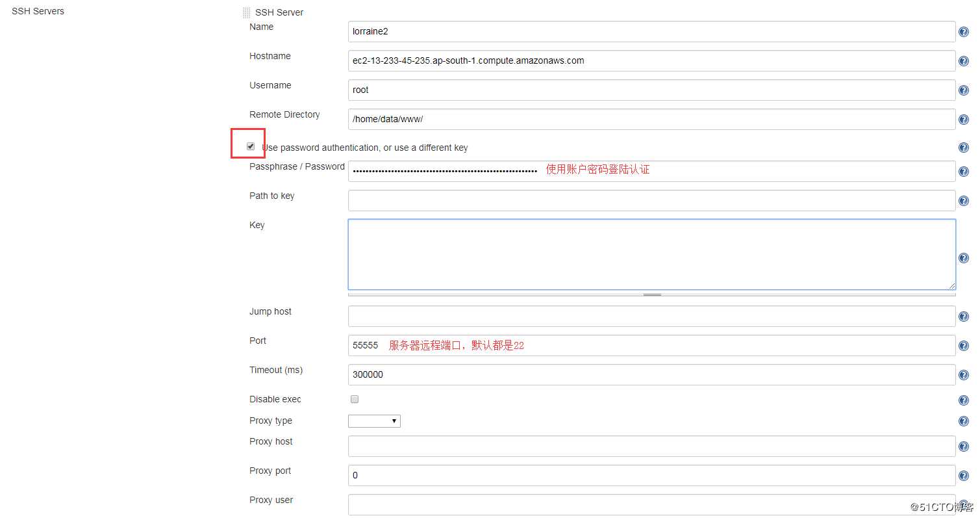Focus the Port field containing 55555
The width and height of the screenshot is (980, 518).
pos(651,345)
